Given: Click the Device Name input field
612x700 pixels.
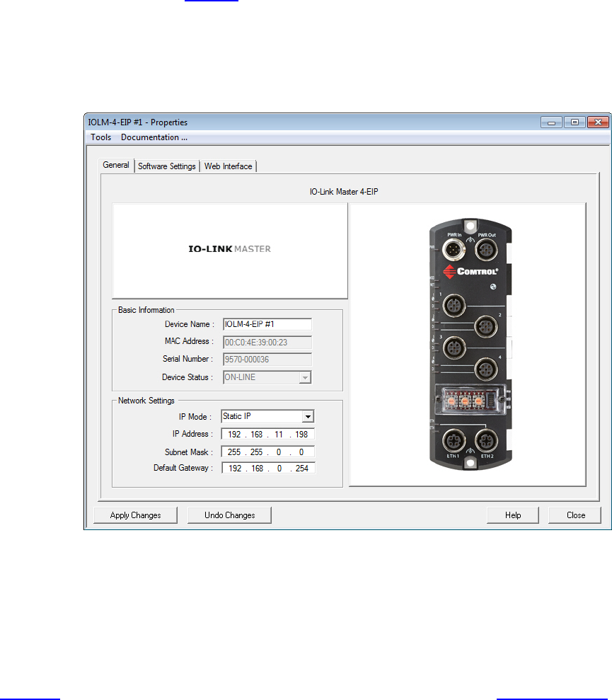Looking at the screenshot, I should pyautogui.click(x=267, y=325).
